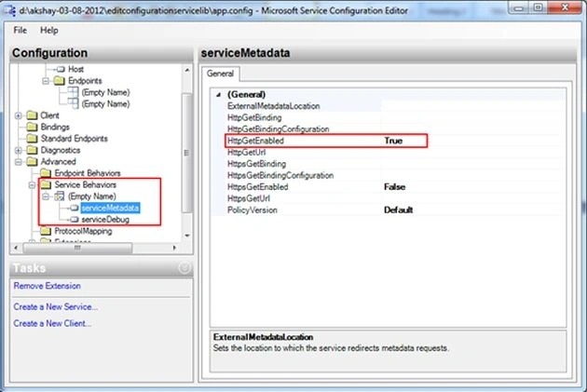Click the HttpGetEnabled True value
Viewport: 587px width, 392px height.
click(393, 141)
